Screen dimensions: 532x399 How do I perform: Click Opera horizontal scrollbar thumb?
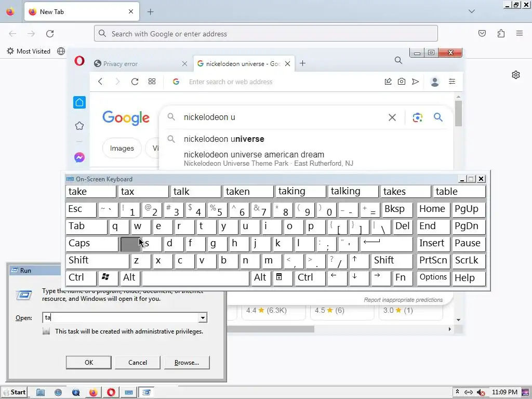(271, 329)
